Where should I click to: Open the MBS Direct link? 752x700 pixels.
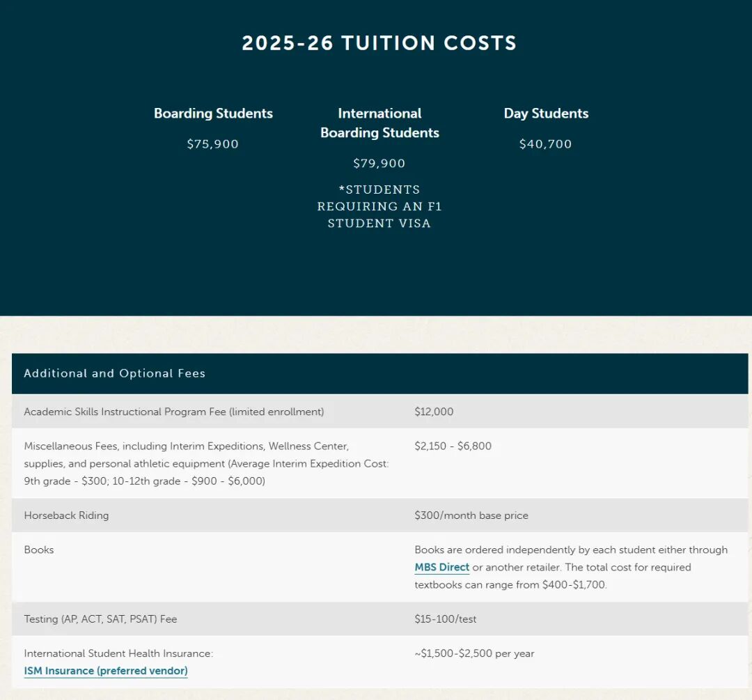tap(441, 568)
